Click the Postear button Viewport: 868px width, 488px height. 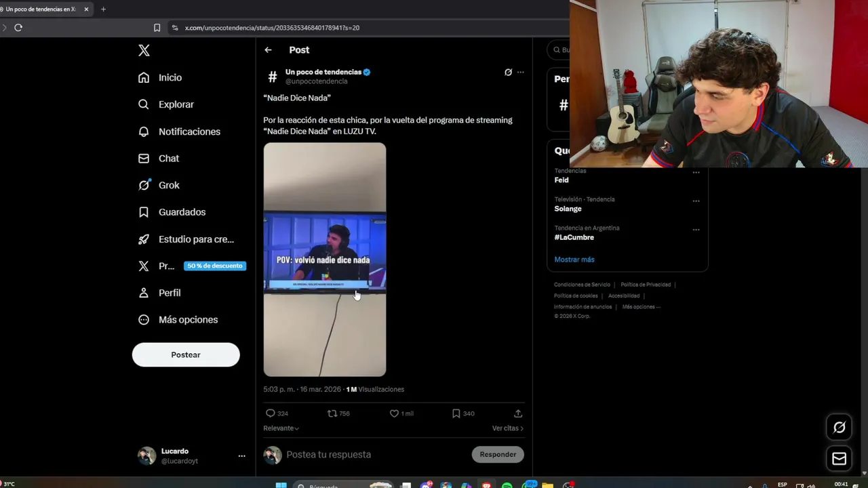click(x=186, y=354)
